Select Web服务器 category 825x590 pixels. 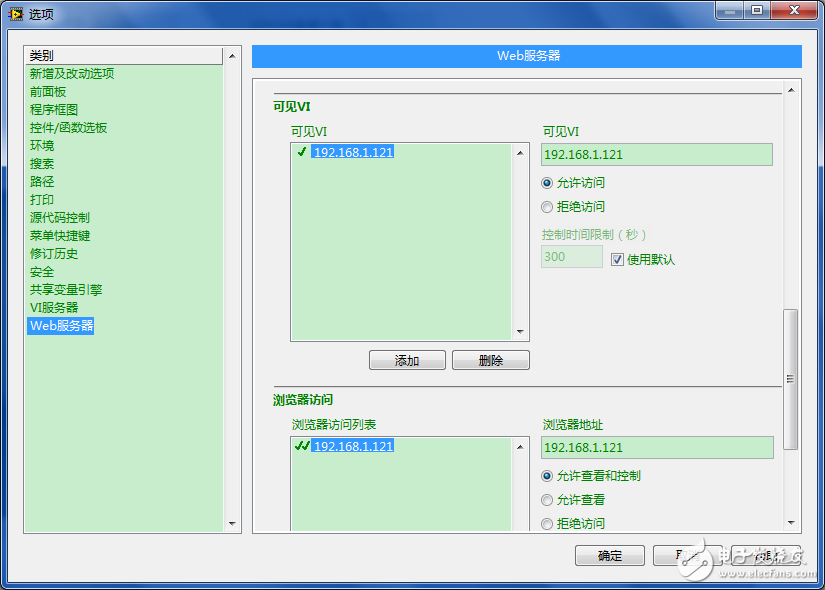(61, 326)
